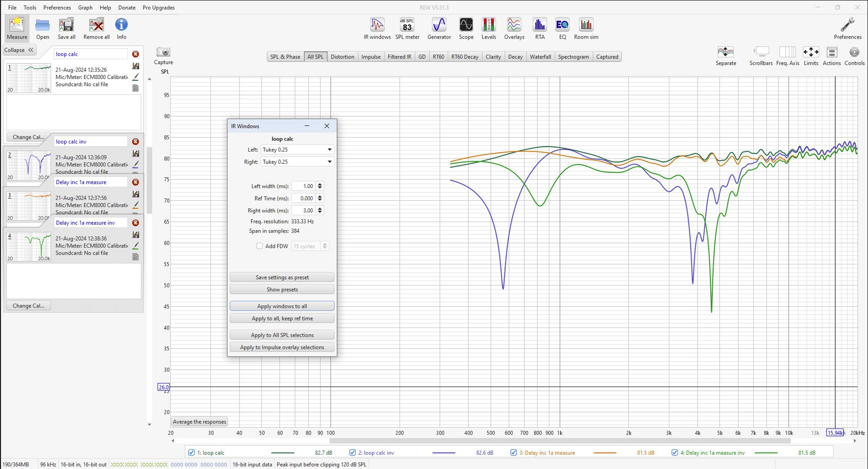Screen dimensions: 868x469
Task: Open the Room sim tool
Action: pyautogui.click(x=586, y=28)
